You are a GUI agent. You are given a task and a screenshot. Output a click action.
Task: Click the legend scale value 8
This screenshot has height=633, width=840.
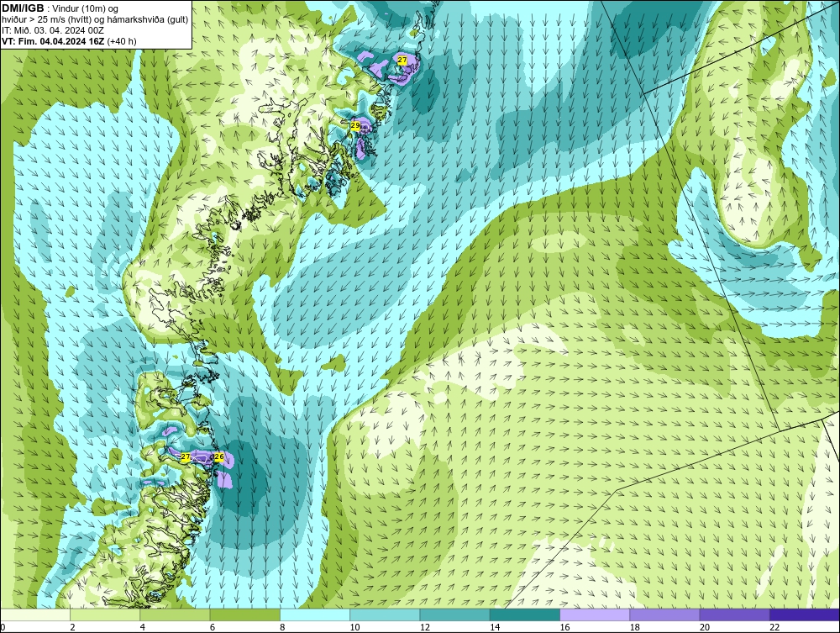tap(282, 628)
